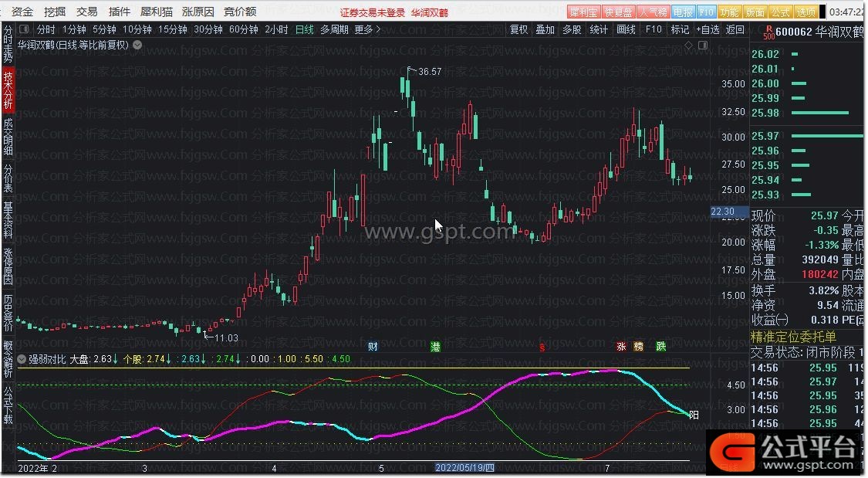Toggle the left sidebar panel icon
Image resolution: width=868 pixels, height=478 pixels.
[x=24, y=29]
